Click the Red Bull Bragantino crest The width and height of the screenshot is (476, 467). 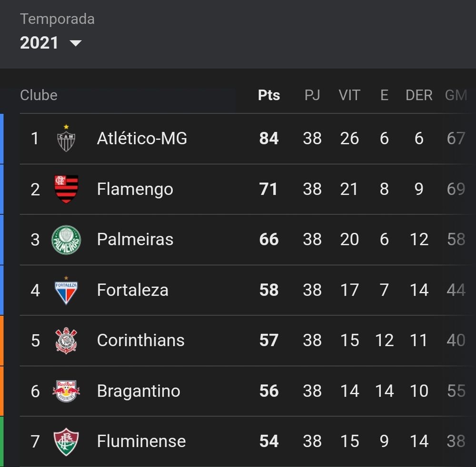click(x=66, y=391)
